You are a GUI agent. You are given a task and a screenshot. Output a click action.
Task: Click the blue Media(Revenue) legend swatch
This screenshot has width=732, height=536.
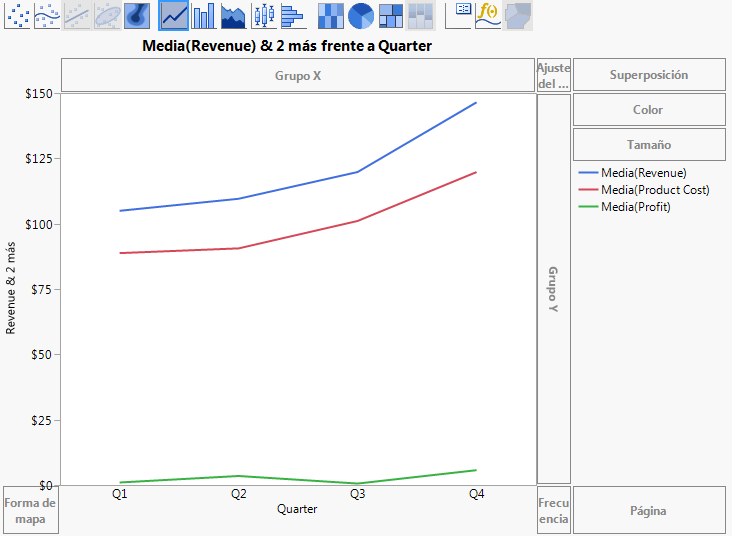click(588, 173)
